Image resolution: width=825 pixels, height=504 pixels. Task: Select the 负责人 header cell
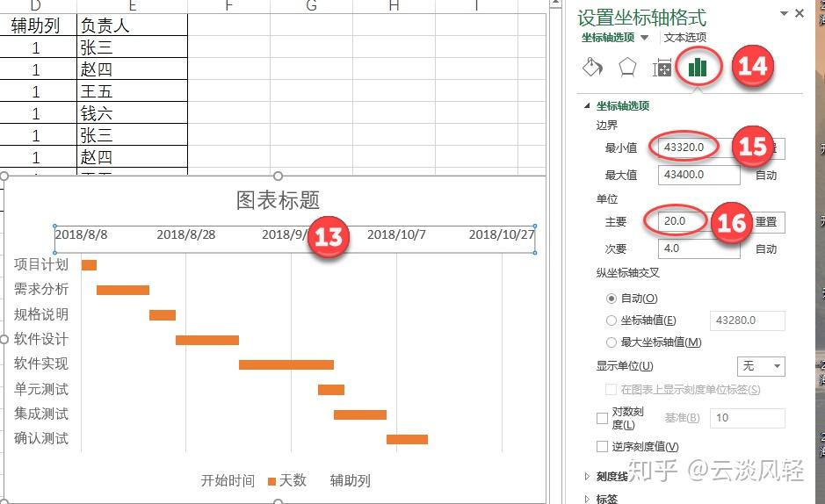(132, 25)
